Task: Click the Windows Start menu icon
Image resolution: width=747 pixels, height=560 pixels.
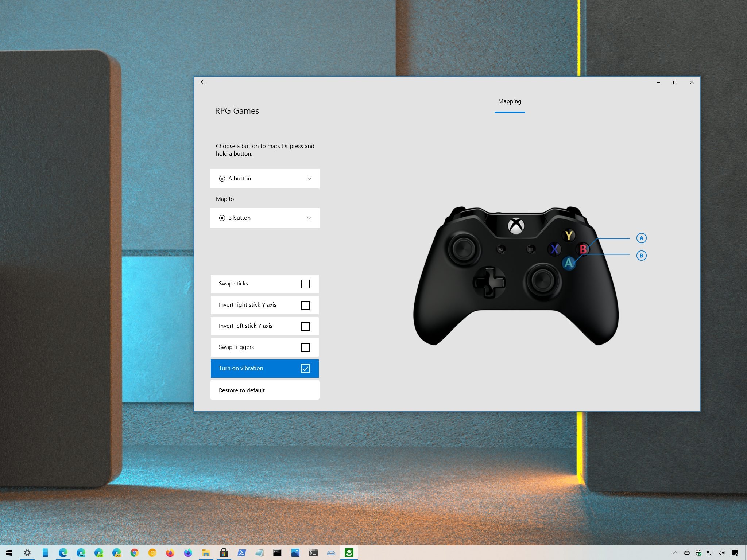Action: (9, 552)
